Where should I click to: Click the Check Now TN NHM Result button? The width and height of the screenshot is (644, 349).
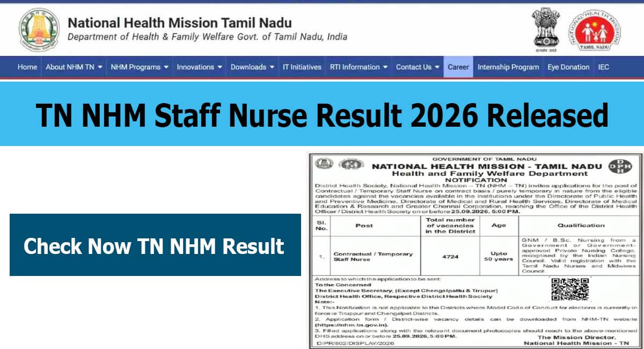coord(155,245)
